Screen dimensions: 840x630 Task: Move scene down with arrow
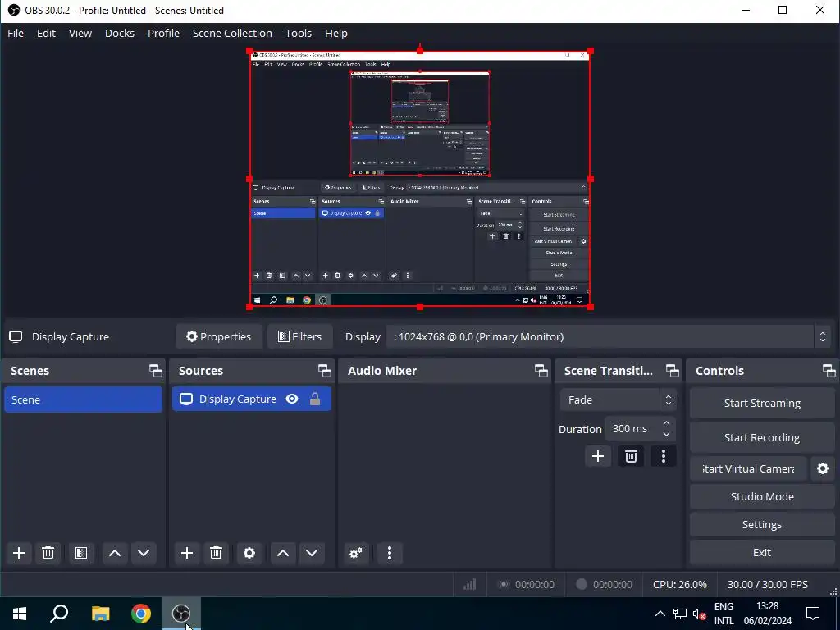(x=144, y=553)
